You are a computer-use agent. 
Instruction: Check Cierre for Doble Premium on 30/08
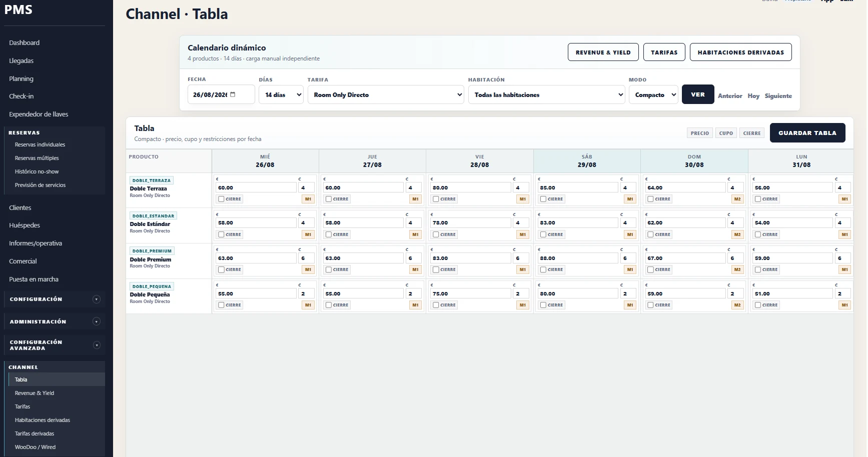(x=650, y=269)
